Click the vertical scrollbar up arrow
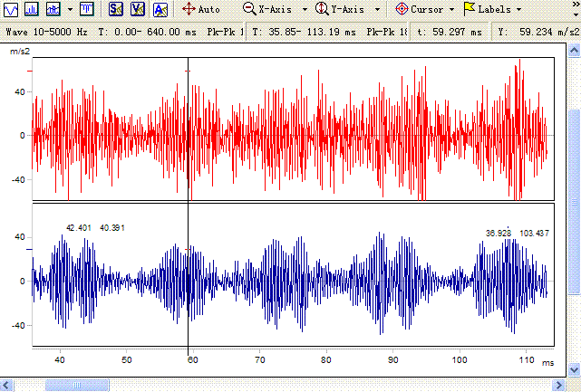Viewport: 581px width, 392px height. [x=574, y=50]
